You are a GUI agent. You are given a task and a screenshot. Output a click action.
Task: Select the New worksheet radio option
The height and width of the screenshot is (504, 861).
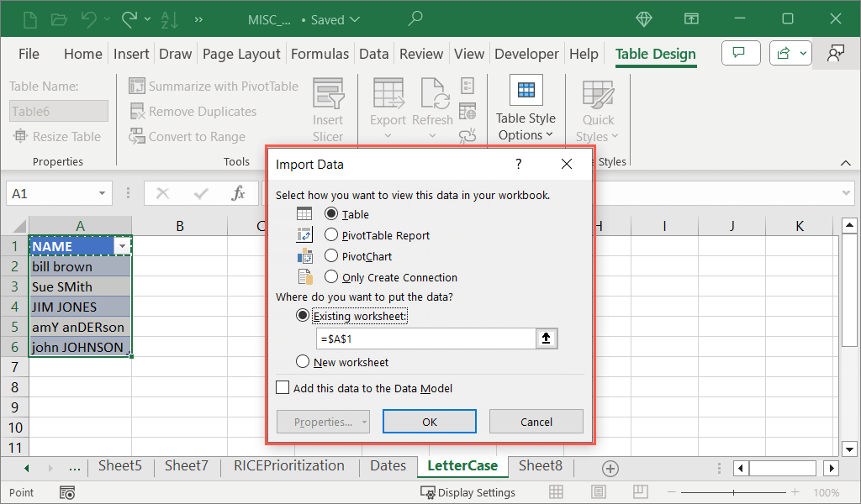click(303, 362)
